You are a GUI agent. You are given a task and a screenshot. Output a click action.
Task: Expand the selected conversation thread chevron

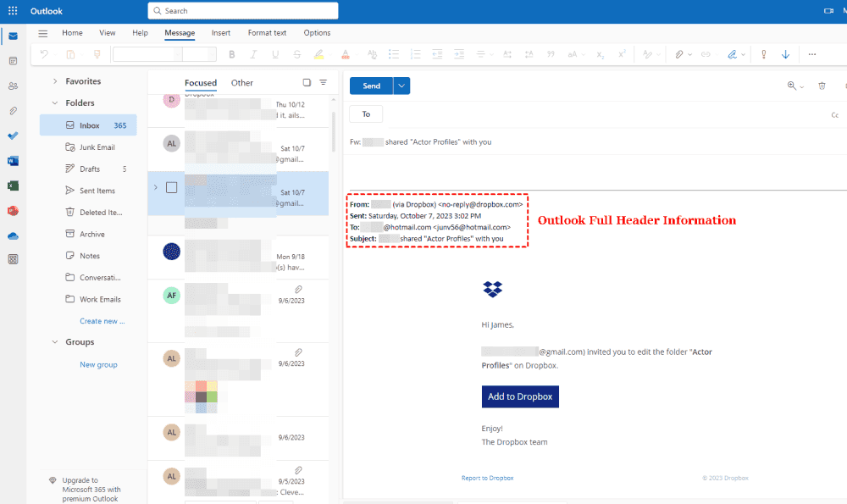(x=156, y=187)
